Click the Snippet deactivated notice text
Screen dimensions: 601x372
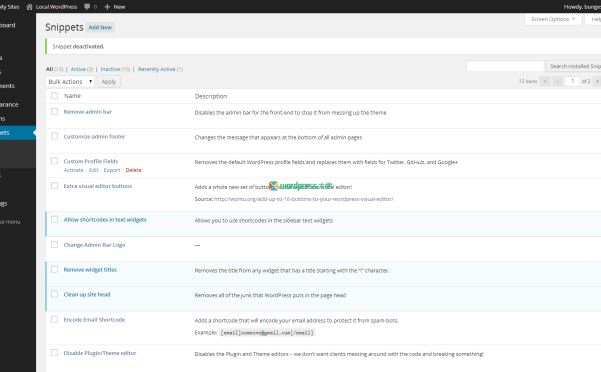tap(78, 47)
